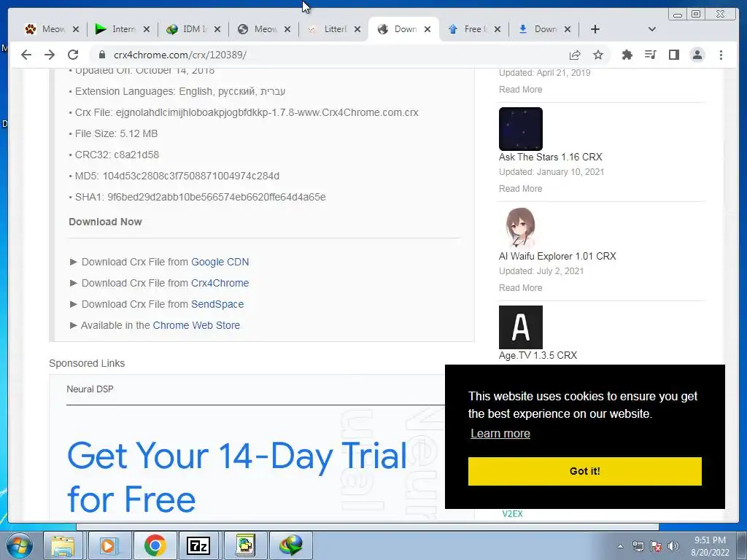The image size is (747, 560).
Task: Click Learn more in cookie notice
Action: tap(500, 433)
